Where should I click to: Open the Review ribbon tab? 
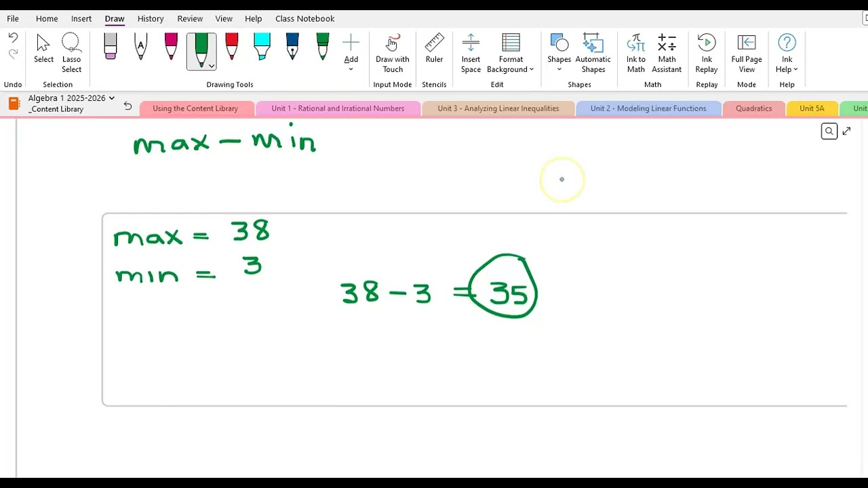190,18
